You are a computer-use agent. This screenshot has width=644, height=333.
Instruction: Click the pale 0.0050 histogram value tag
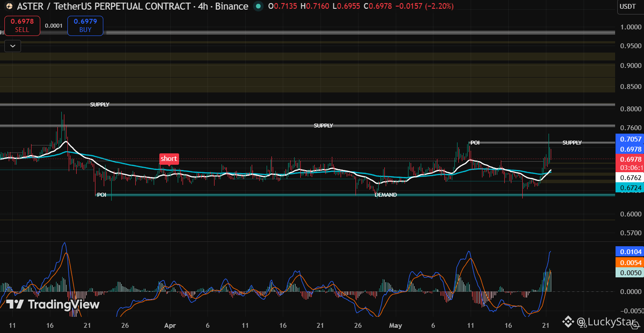click(x=630, y=273)
